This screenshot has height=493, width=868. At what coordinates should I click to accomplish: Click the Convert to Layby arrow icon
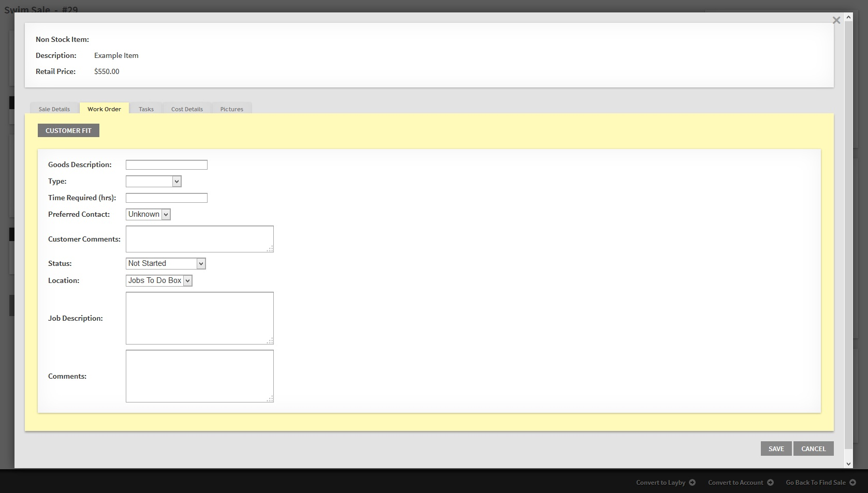pos(692,483)
